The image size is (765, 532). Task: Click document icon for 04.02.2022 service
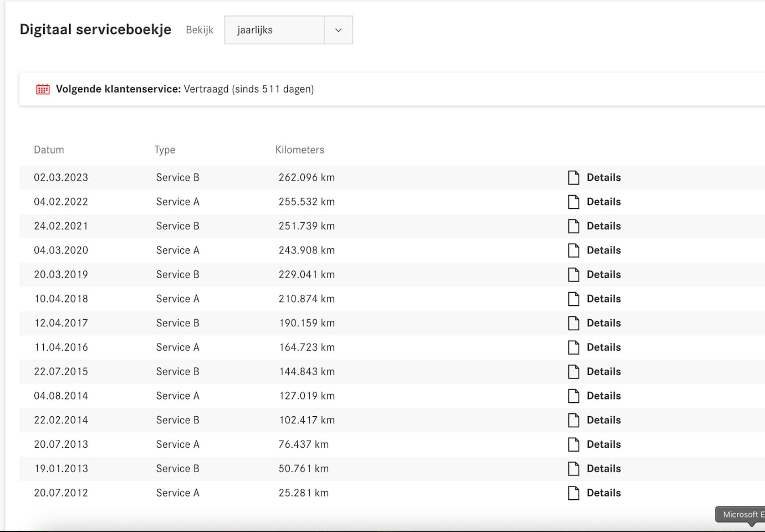coord(574,202)
